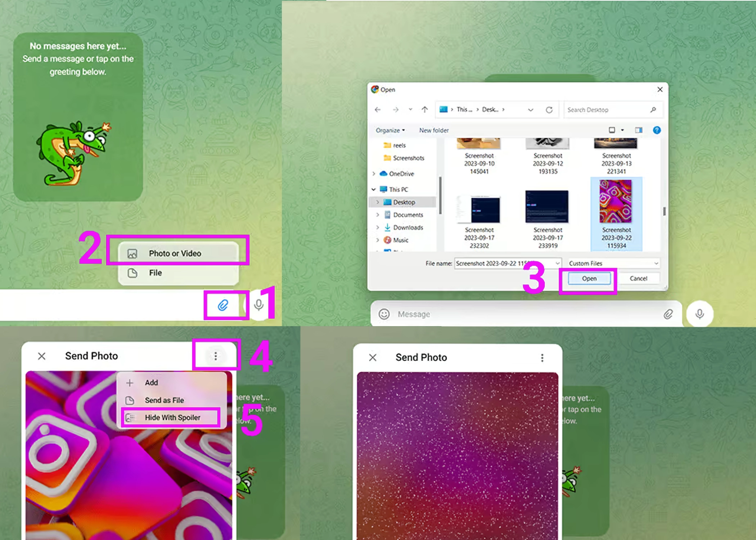Image resolution: width=756 pixels, height=540 pixels.
Task: Select This PC in the navigation pane
Action: pyautogui.click(x=394, y=189)
